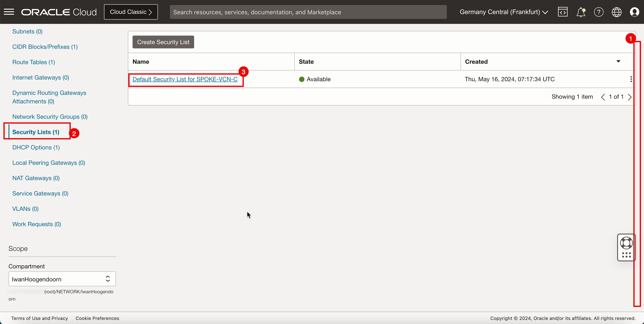
Task: Open the notifications bell icon
Action: 581,12
